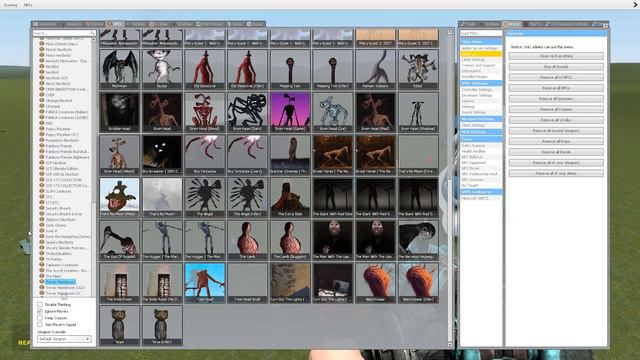Enable Join Player's Squad checkbox
640x360 pixels.
(40, 324)
